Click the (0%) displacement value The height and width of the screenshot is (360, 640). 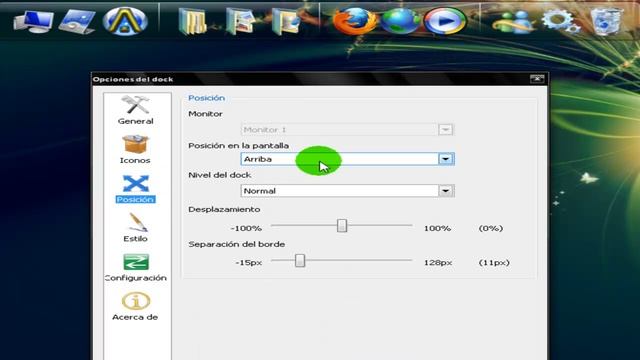click(491, 228)
